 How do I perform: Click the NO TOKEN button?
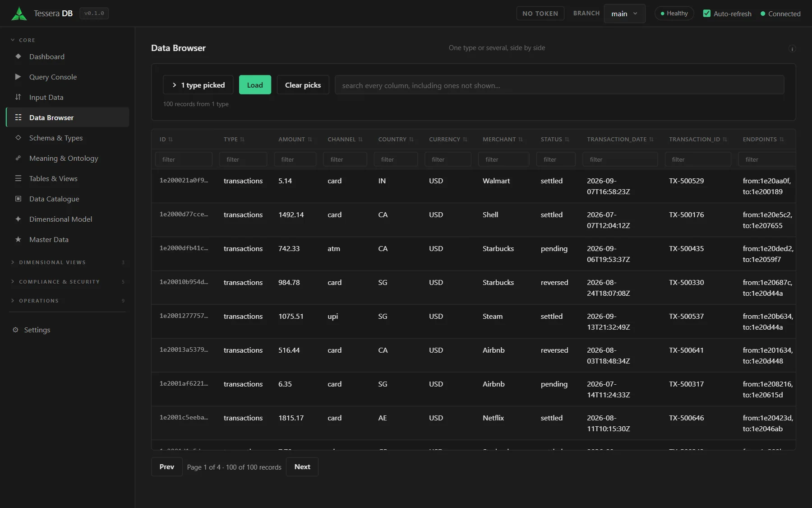click(540, 14)
